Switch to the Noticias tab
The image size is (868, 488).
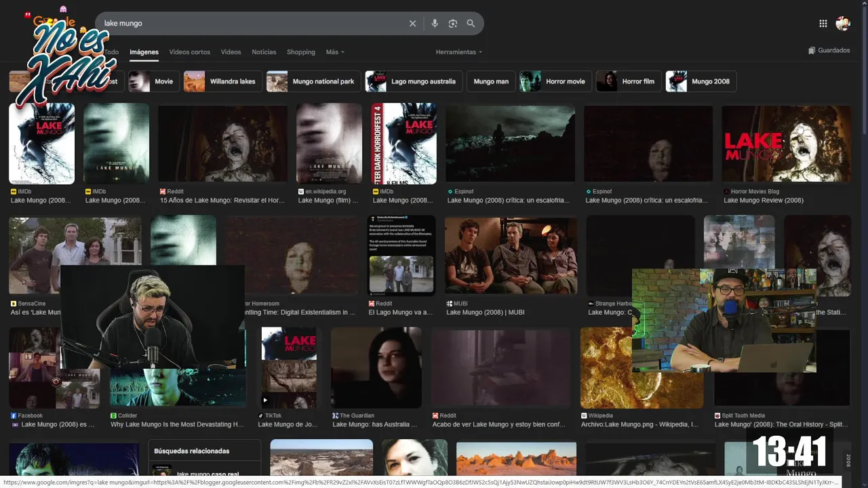264,52
